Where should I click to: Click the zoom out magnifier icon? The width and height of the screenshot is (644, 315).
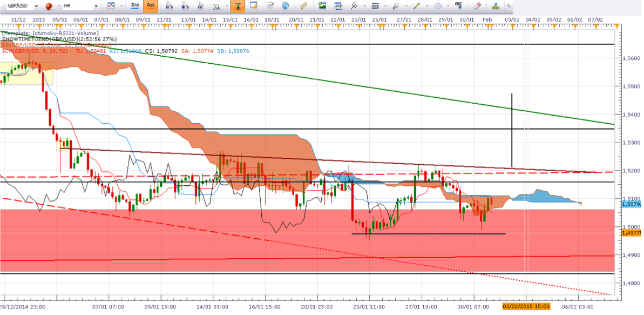coord(185,6)
